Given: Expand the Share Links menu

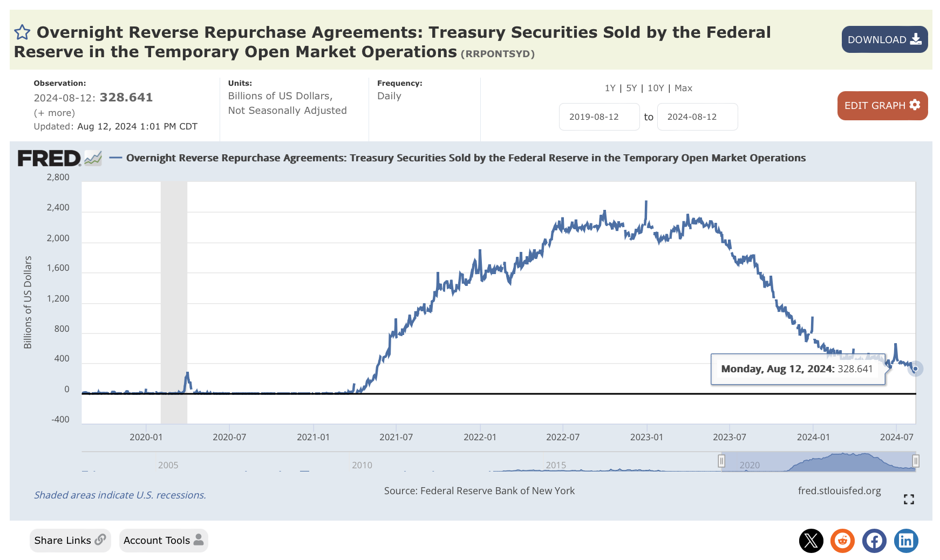Looking at the screenshot, I should coord(70,541).
